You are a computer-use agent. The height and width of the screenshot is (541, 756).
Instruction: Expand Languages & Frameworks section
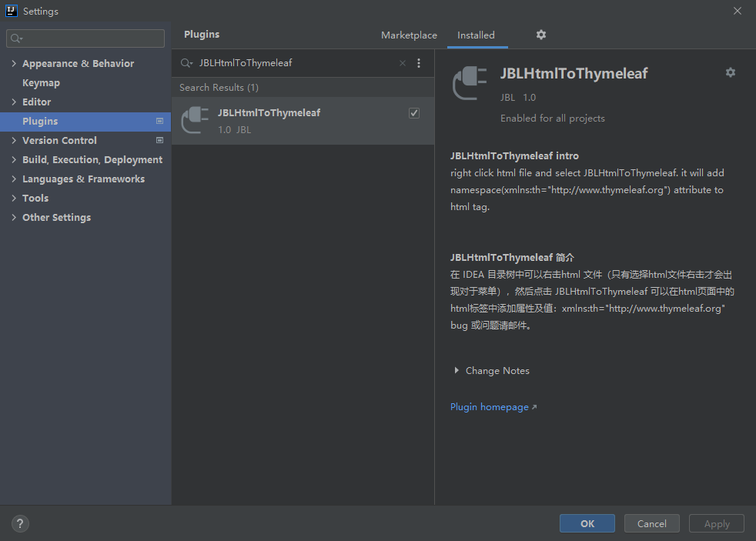14,179
